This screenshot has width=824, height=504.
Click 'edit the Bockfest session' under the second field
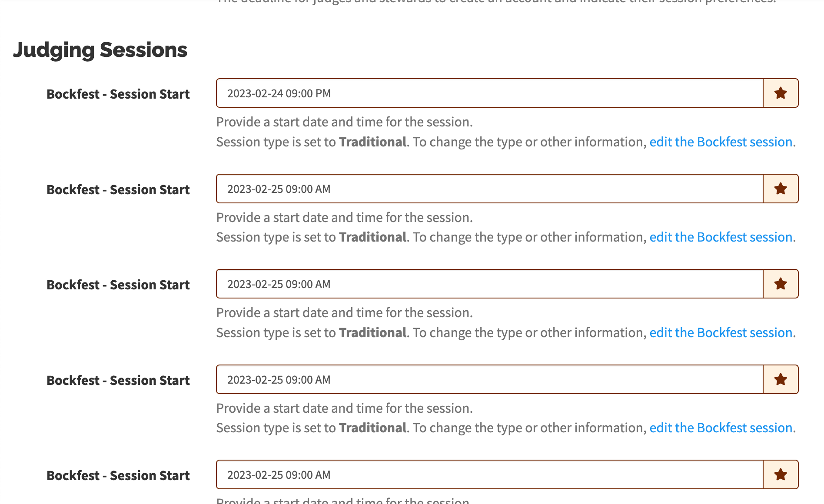coord(720,237)
